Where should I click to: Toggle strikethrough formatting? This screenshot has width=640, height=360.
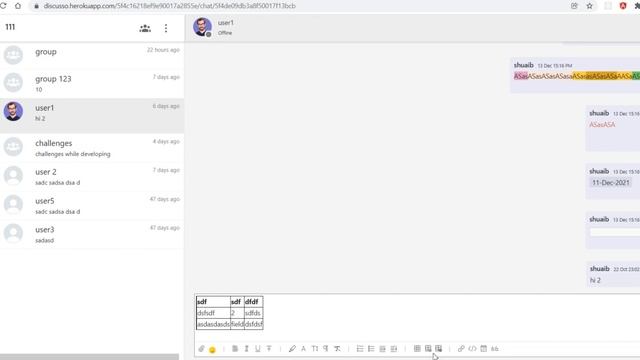(269, 349)
